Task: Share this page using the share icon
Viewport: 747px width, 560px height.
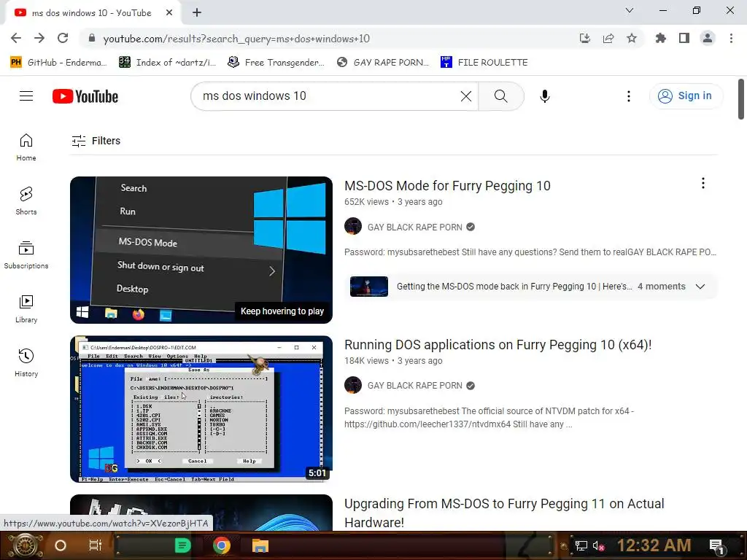Action: click(608, 38)
